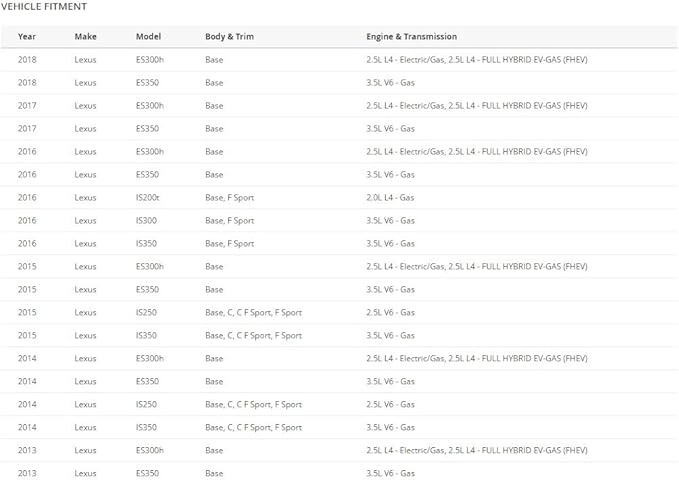Viewport: 679px width, 482px height.
Task: Click model 'IS350' in the 2014 row
Action: tap(146, 427)
